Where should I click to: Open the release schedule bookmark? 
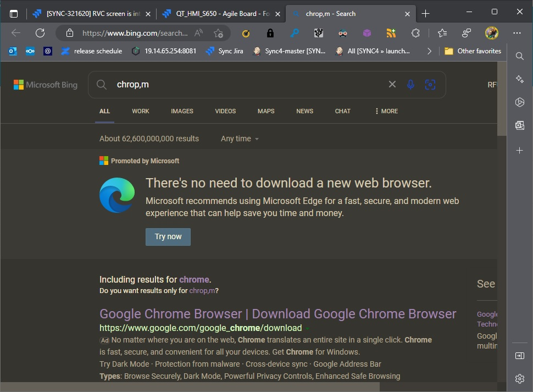coord(92,51)
